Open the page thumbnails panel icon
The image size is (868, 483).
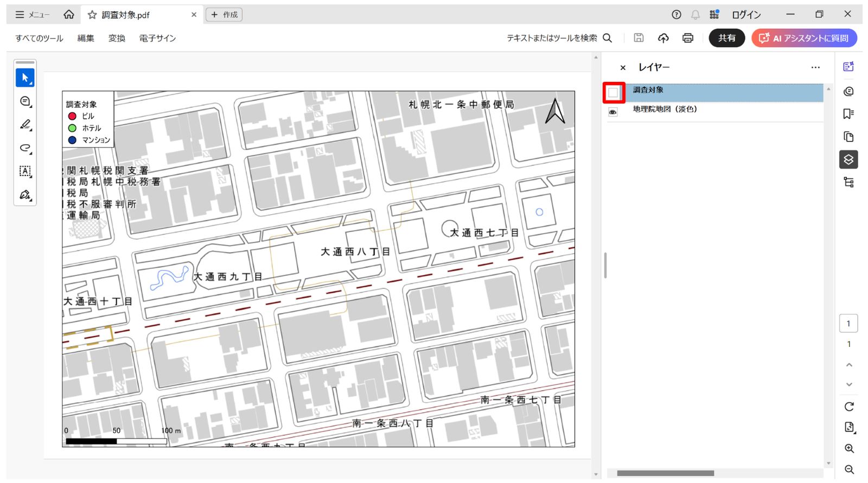click(x=848, y=137)
